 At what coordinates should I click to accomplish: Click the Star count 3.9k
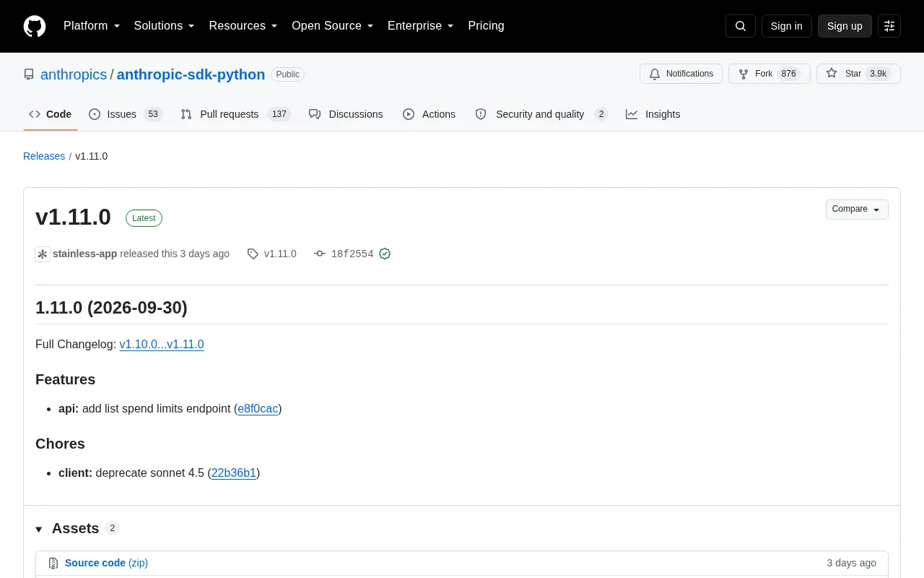pyautogui.click(x=879, y=74)
